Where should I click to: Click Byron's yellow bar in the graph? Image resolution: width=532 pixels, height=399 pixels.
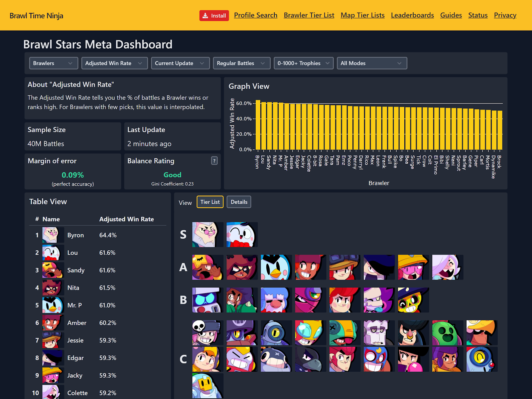(x=258, y=125)
